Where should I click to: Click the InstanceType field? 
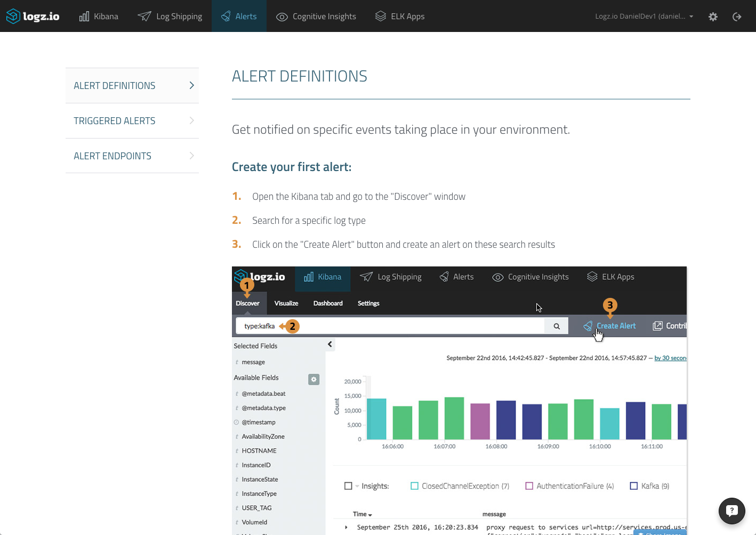click(x=259, y=494)
